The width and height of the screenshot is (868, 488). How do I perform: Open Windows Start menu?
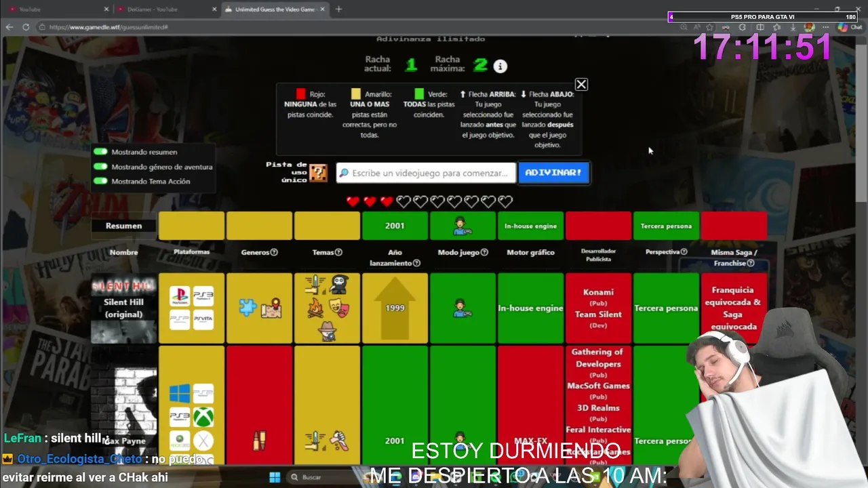275,477
